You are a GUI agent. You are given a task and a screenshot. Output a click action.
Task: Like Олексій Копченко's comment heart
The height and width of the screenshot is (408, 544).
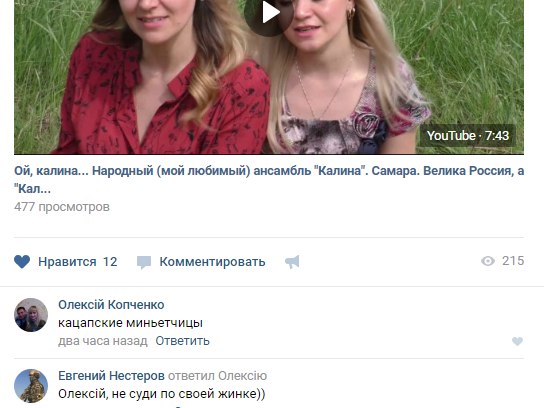517,341
